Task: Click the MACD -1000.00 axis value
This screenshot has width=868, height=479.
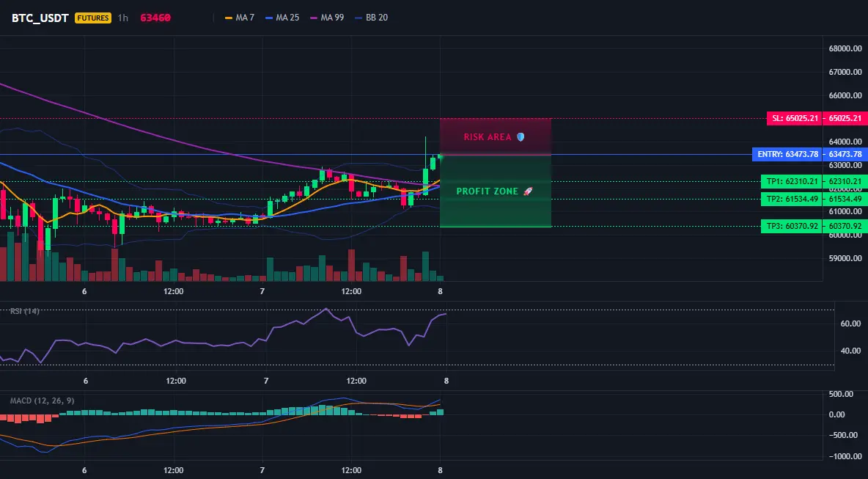Action: coord(845,456)
